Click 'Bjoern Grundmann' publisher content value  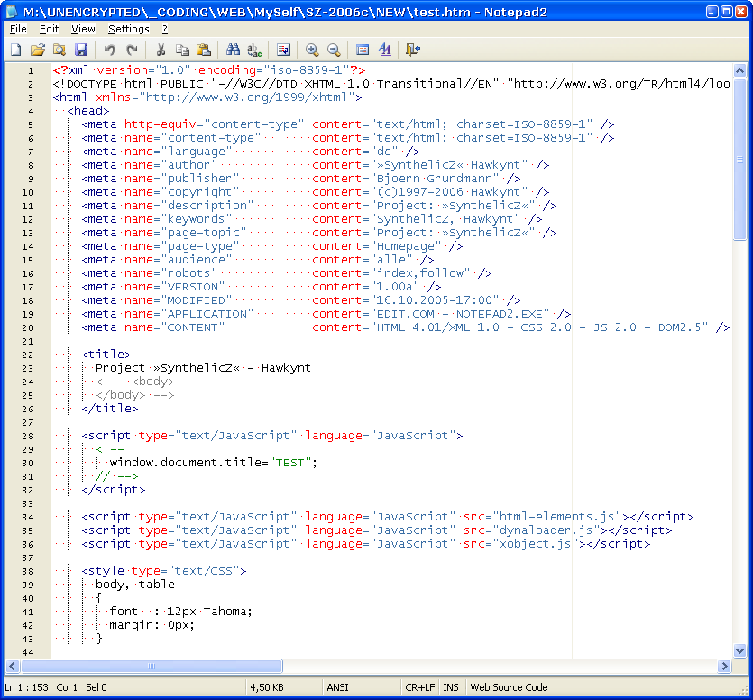[435, 179]
